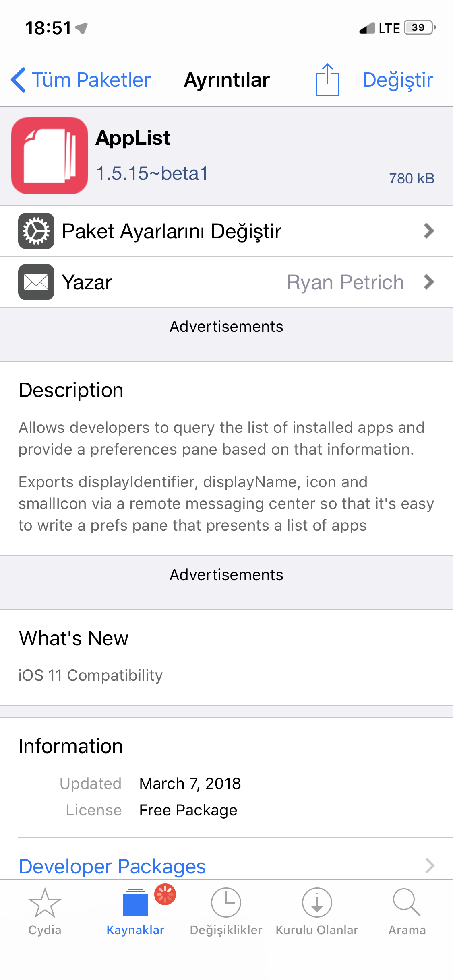This screenshot has width=453, height=980.
Task: Tap the AppList package icon
Action: click(50, 156)
